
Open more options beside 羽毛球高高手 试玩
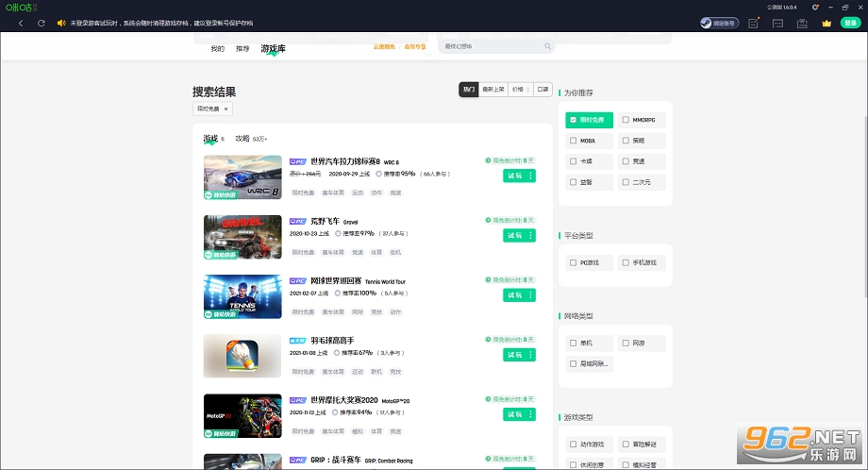click(530, 355)
